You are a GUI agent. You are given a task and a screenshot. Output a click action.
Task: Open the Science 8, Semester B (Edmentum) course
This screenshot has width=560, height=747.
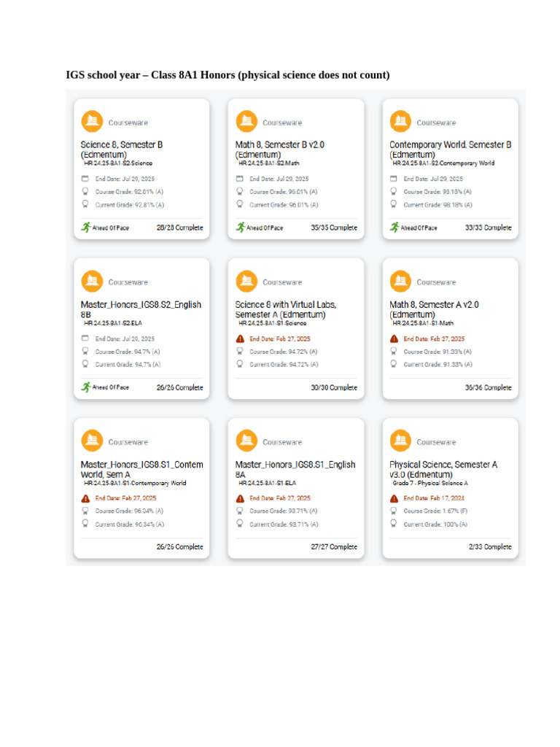click(x=122, y=150)
